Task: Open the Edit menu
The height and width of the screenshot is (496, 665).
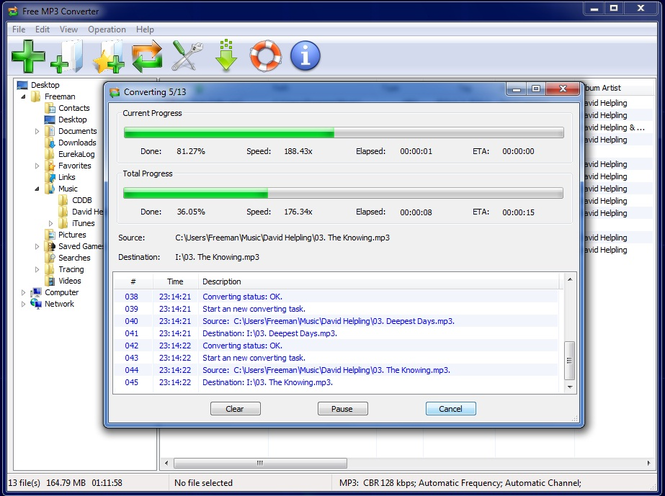Action: click(x=42, y=30)
